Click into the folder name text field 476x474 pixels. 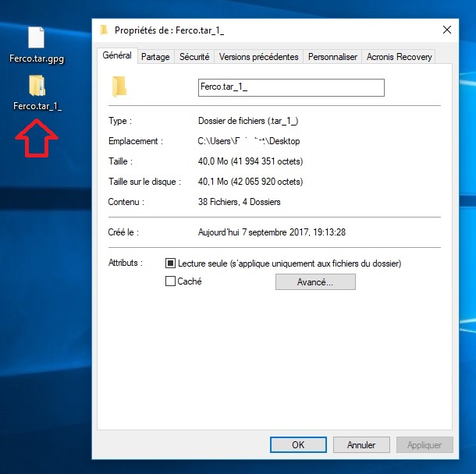[291, 87]
